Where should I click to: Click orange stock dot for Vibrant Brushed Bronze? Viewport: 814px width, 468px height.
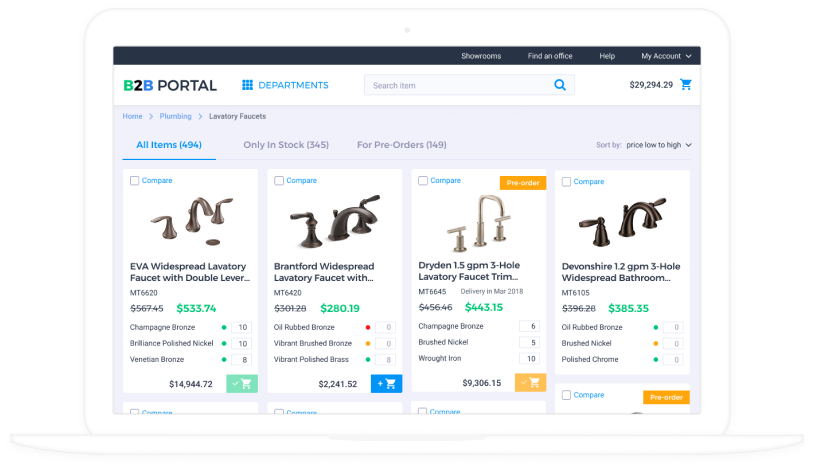coord(368,343)
